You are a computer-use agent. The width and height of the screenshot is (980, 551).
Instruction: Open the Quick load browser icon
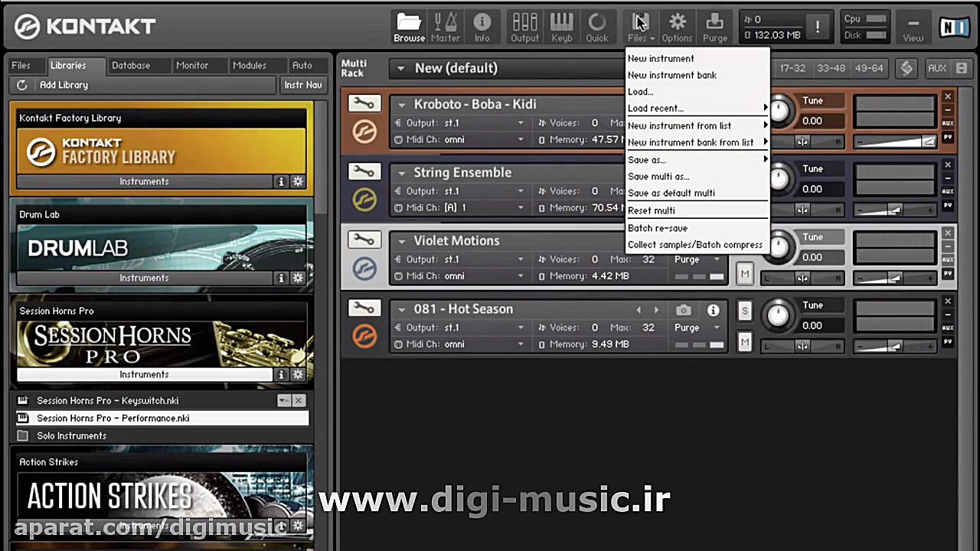pos(597,28)
